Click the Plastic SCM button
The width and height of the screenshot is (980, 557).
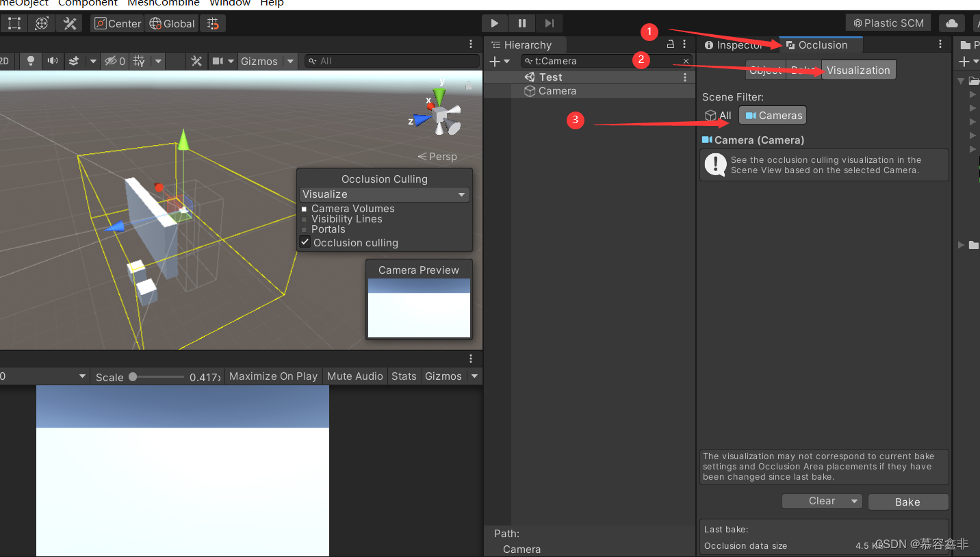888,23
